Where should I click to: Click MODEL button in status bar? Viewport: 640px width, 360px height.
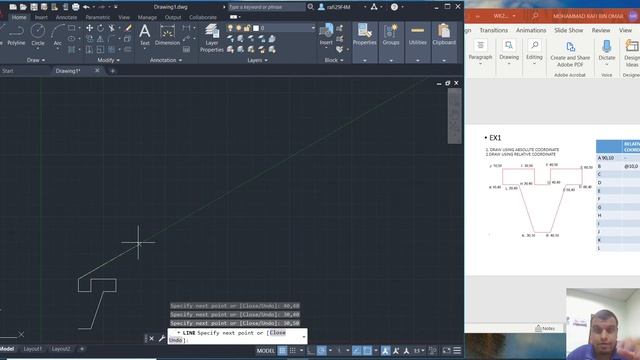tap(265, 351)
